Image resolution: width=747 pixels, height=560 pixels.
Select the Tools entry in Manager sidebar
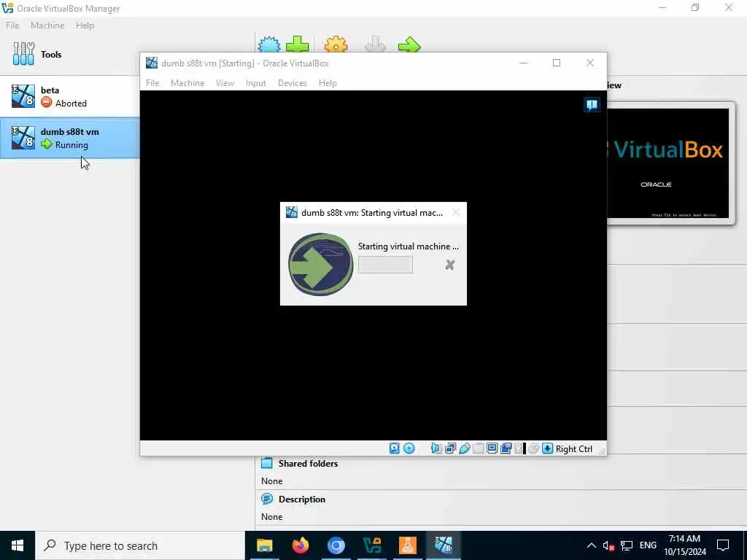click(69, 54)
